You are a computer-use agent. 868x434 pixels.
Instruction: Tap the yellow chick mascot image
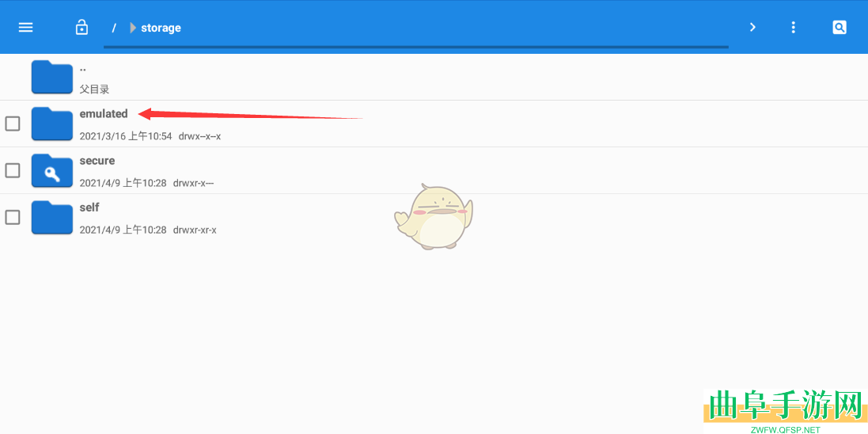[434, 216]
